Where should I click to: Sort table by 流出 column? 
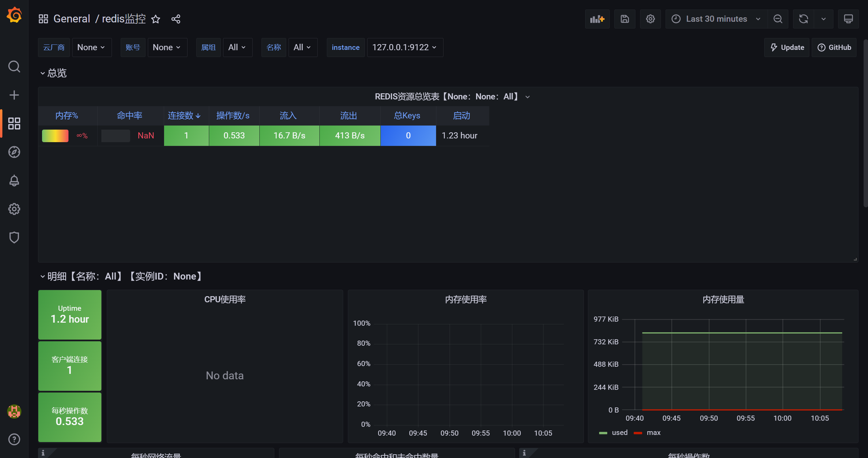click(349, 116)
